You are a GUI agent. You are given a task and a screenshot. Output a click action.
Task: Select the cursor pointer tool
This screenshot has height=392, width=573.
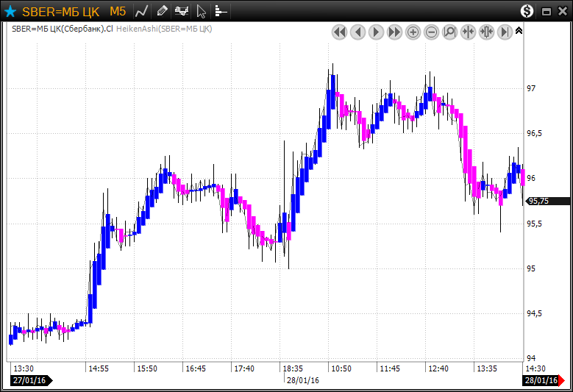(x=202, y=11)
